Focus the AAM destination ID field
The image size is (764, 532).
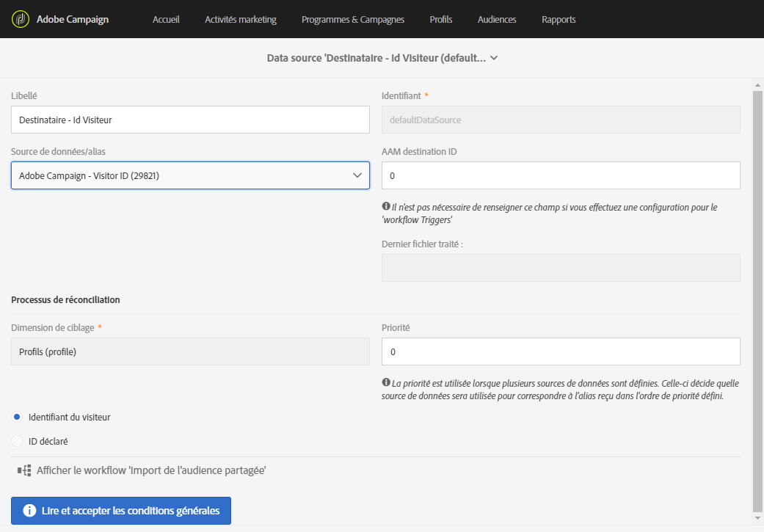pyautogui.click(x=561, y=175)
